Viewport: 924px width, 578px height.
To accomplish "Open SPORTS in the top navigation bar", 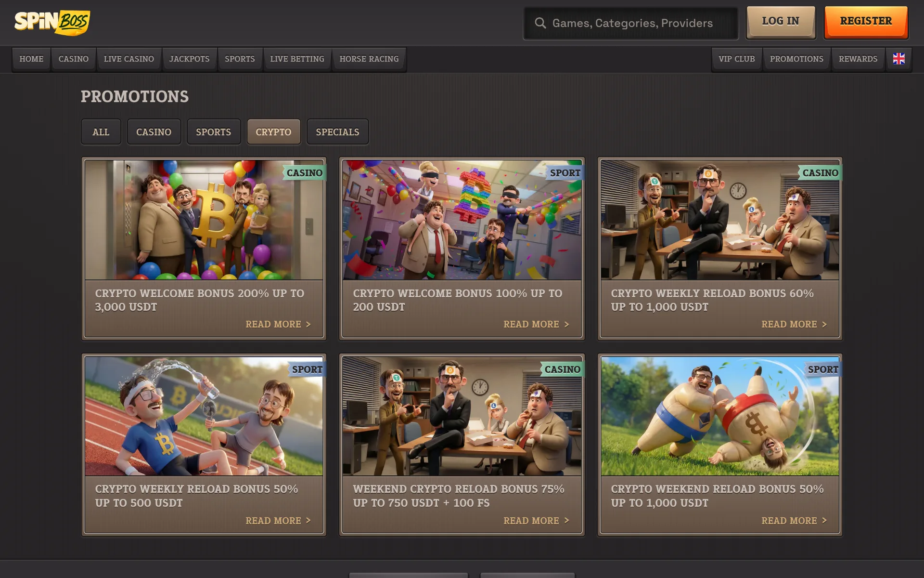I will click(240, 59).
